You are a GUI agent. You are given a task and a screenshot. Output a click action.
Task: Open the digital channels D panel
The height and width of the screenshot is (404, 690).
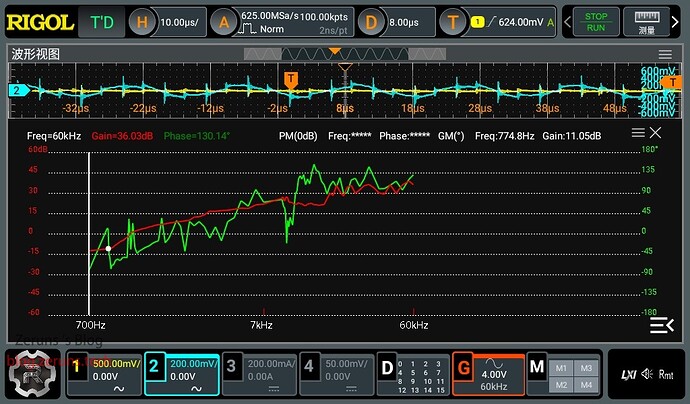pyautogui.click(x=410, y=371)
